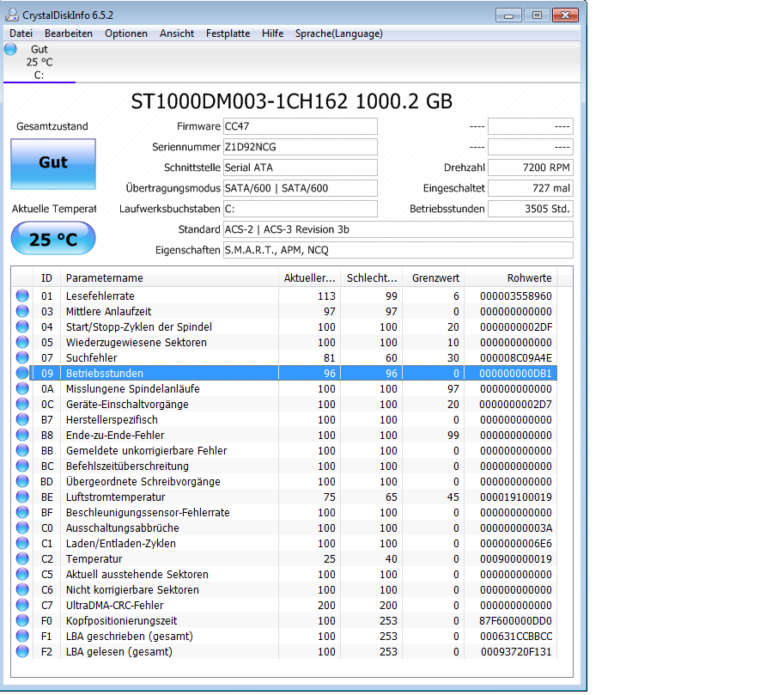784x695 pixels.
Task: Click the status orb for Nicht korrigierbare Sektoren
Action: click(x=22, y=589)
